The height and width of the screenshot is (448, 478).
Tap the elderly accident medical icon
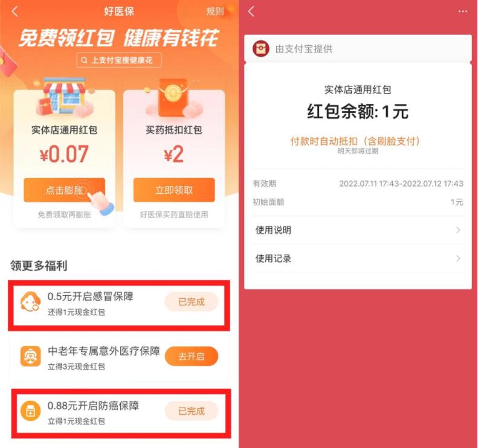(30, 356)
